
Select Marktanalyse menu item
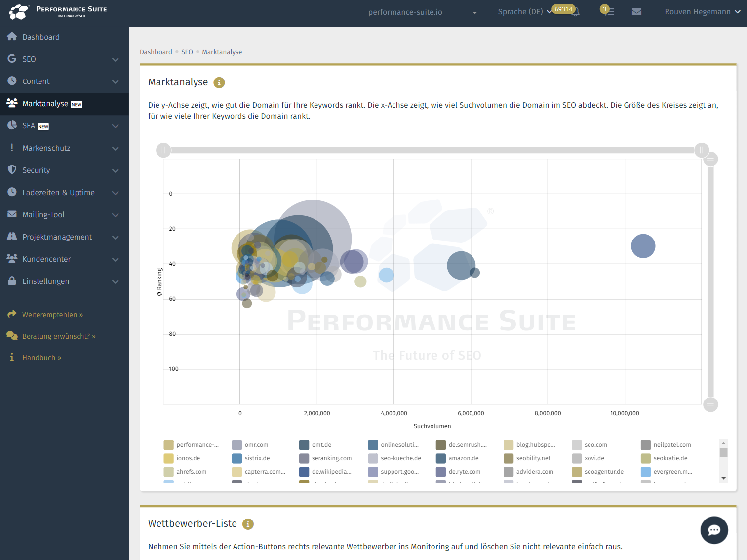[x=64, y=103]
